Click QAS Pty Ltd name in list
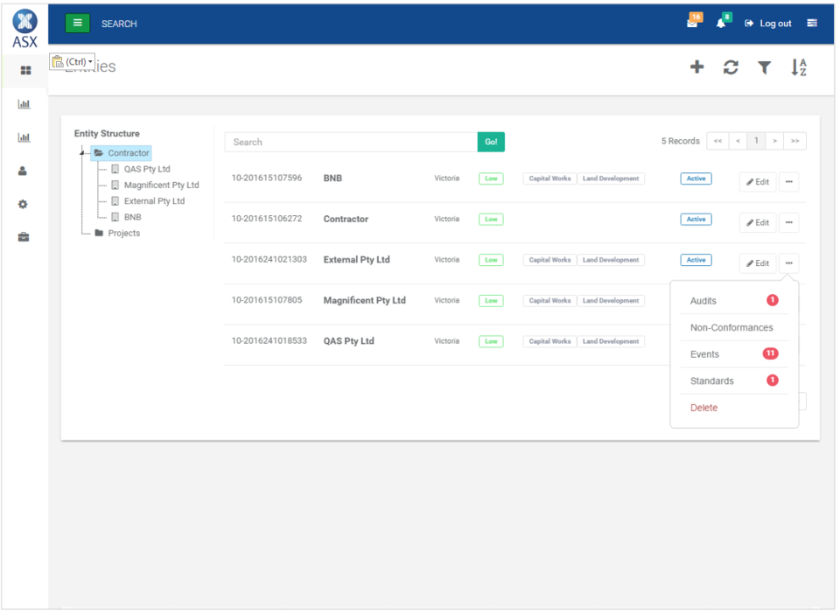 [349, 341]
